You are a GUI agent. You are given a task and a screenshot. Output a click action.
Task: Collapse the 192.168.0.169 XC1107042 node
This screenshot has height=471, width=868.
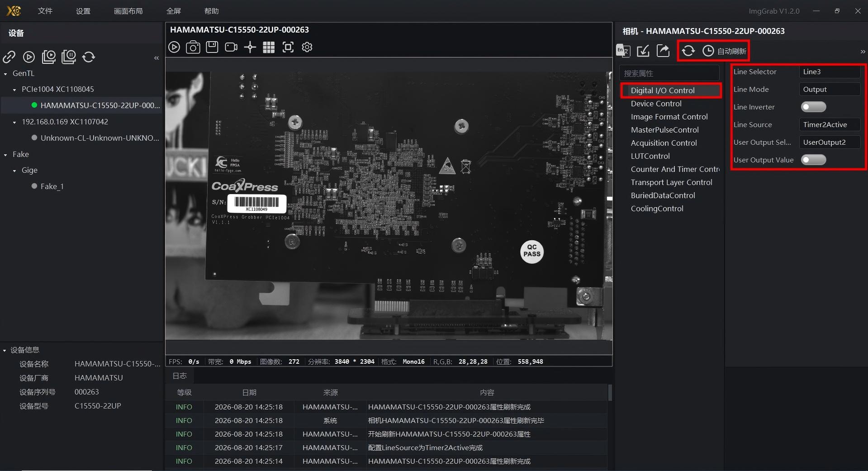(x=14, y=122)
